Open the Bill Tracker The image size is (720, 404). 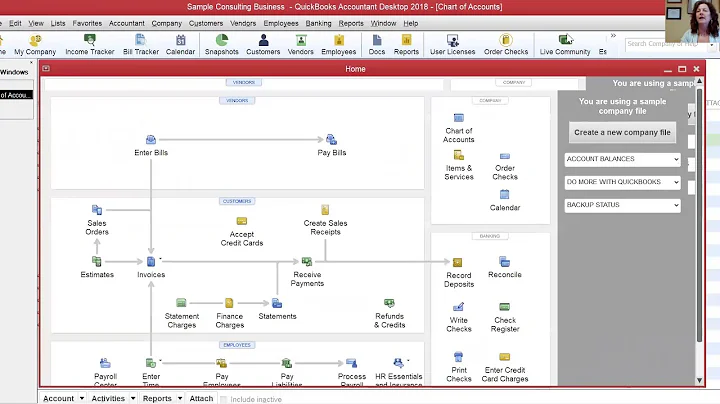[x=141, y=45]
